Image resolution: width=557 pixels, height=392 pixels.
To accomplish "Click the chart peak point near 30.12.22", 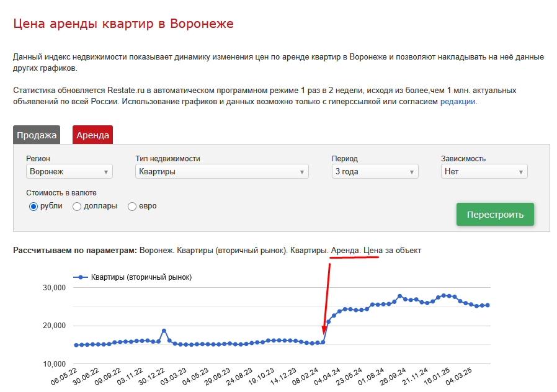I will click(164, 331).
